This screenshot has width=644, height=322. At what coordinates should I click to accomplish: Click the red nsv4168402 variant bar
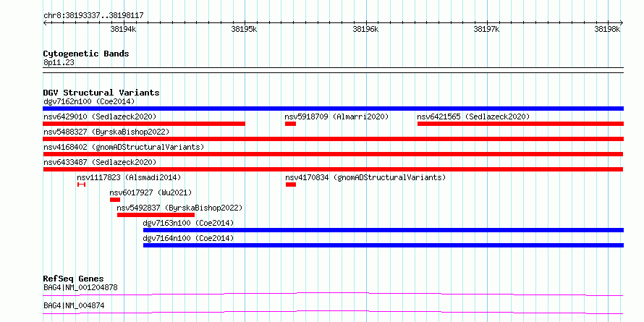point(333,154)
